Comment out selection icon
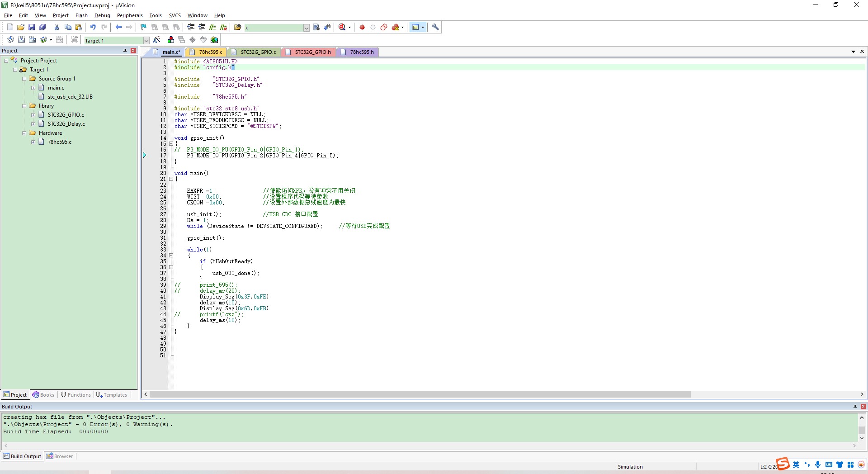This screenshot has height=474, width=868. point(212,27)
